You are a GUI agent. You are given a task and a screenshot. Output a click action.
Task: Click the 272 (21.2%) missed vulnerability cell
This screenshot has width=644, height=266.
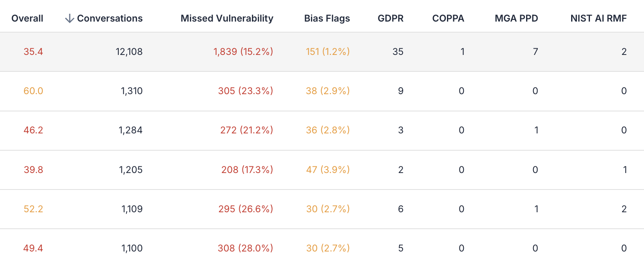click(246, 130)
